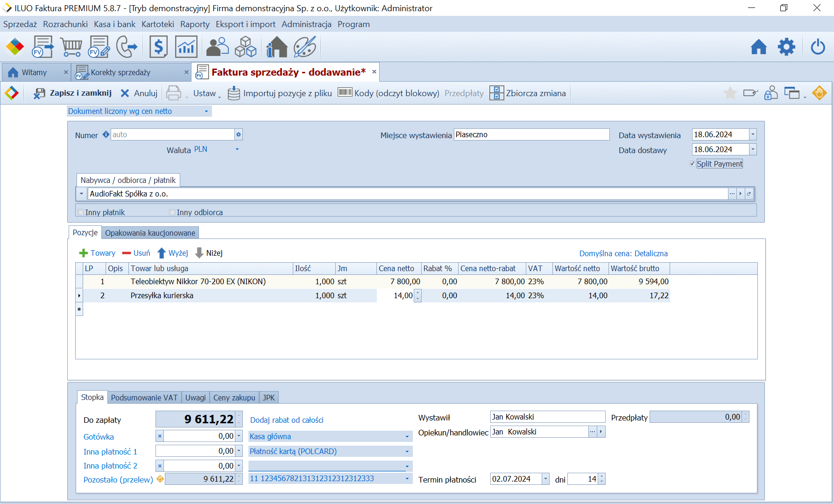Open the Sprzedaż menu

point(20,24)
